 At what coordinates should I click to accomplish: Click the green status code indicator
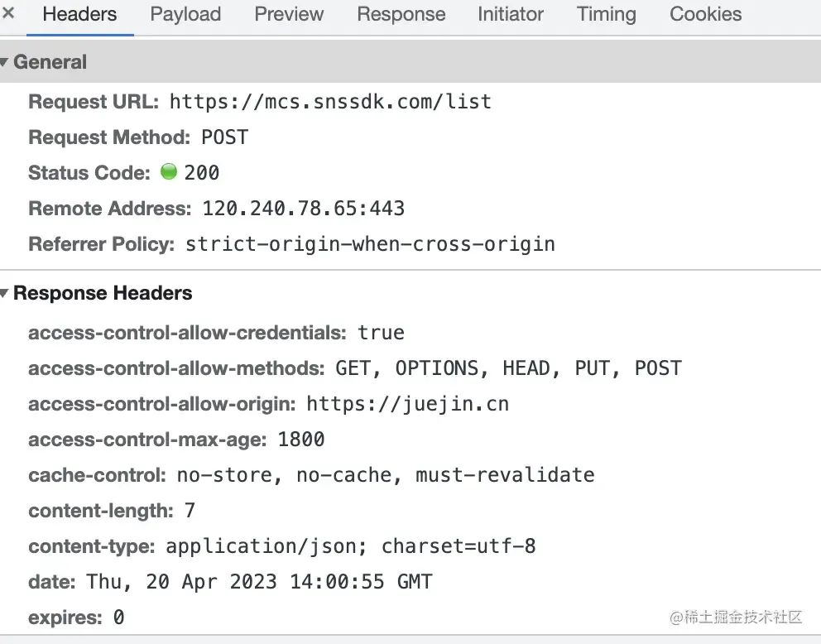point(169,171)
